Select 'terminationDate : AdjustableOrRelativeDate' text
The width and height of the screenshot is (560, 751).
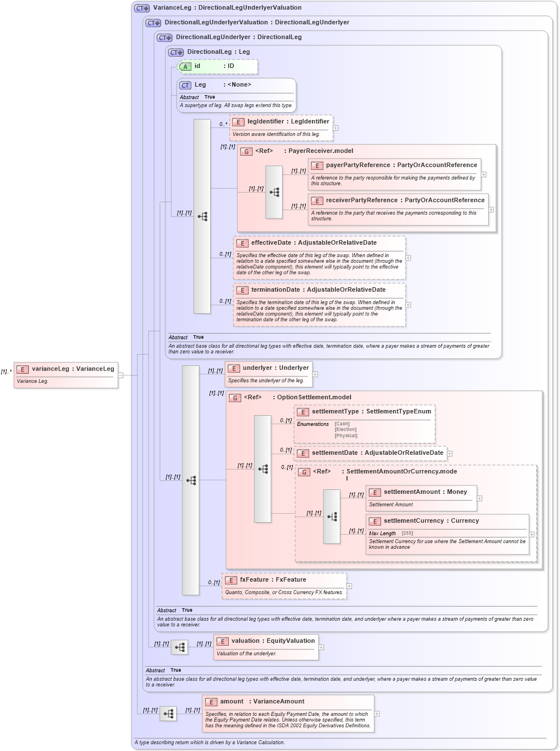tap(319, 290)
